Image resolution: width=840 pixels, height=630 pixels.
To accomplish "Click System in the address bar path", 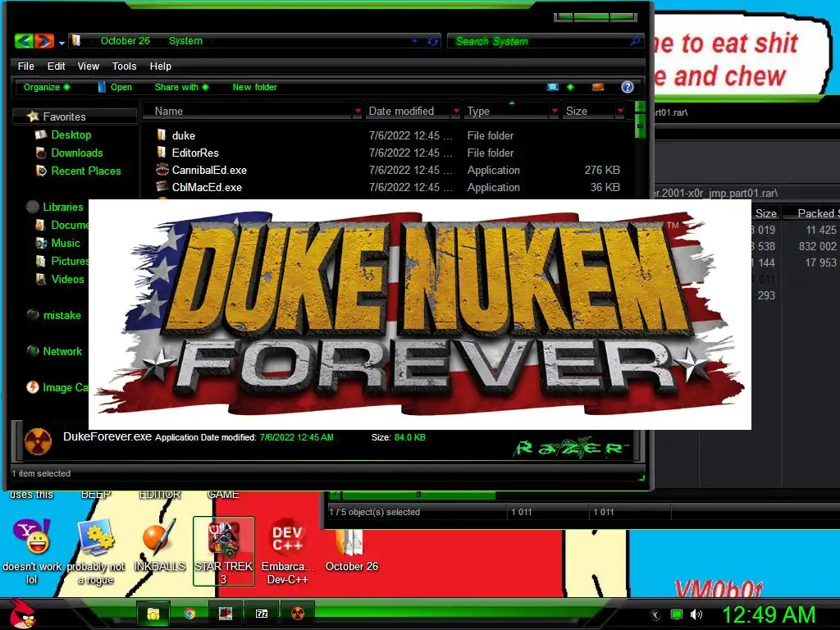I will (x=185, y=41).
